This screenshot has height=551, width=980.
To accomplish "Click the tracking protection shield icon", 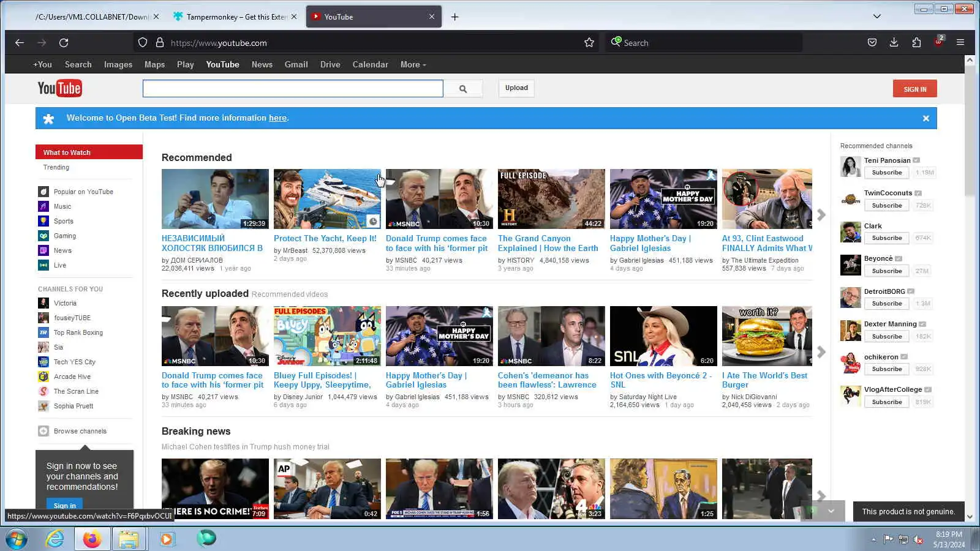I will coord(143,43).
